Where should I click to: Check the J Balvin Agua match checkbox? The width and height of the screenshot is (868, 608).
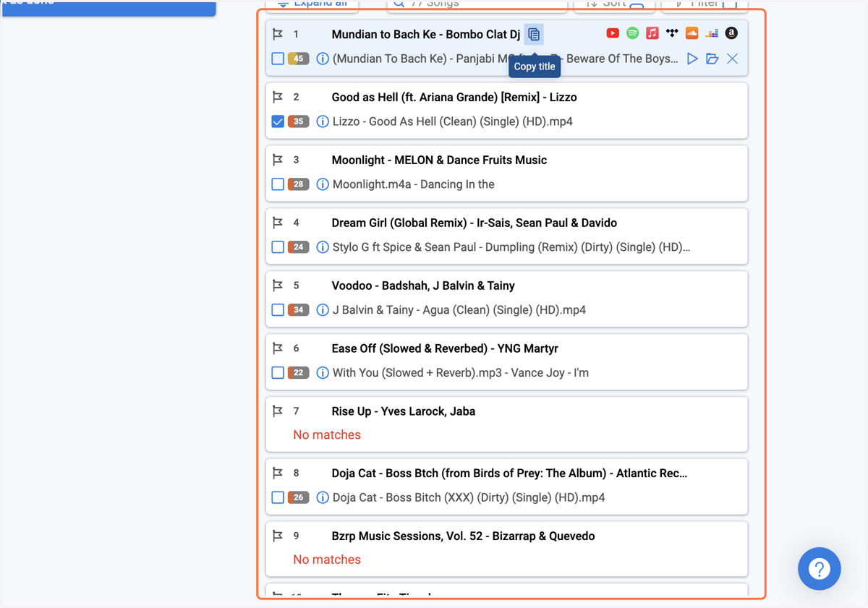[x=278, y=310]
